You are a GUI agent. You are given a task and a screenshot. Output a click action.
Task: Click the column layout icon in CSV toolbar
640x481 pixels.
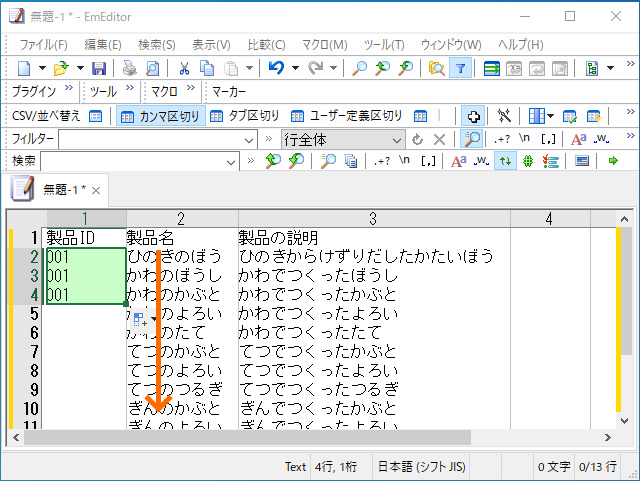536,116
